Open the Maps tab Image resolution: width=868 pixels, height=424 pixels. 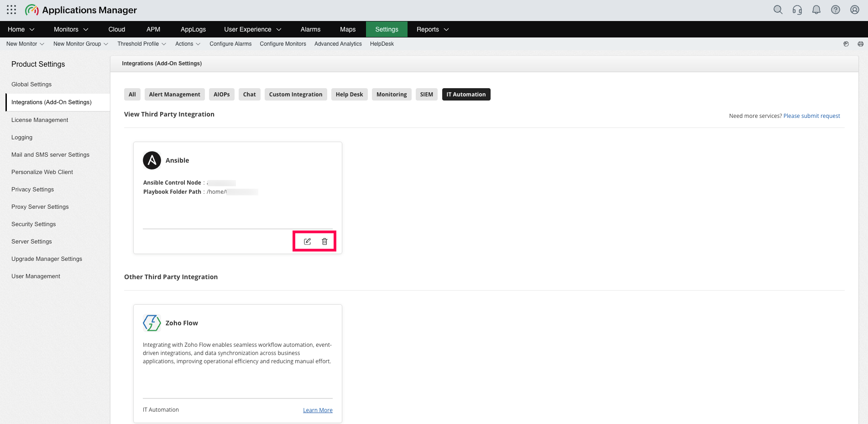(348, 29)
